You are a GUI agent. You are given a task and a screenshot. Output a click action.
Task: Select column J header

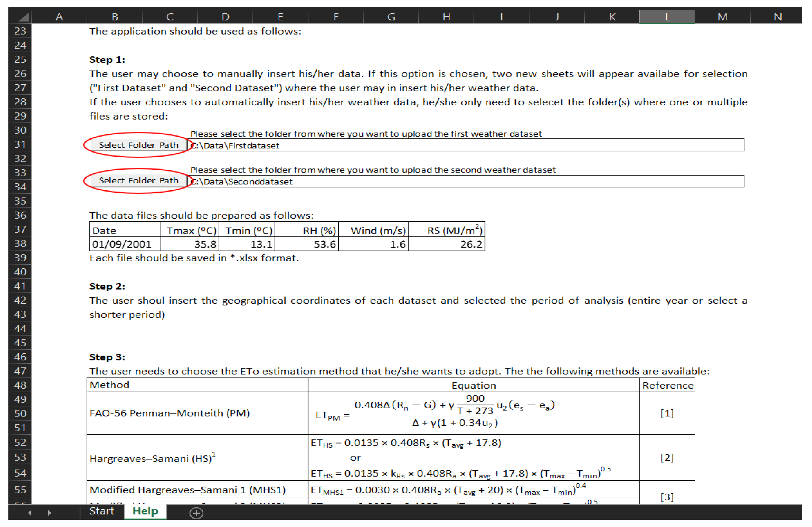coord(557,16)
